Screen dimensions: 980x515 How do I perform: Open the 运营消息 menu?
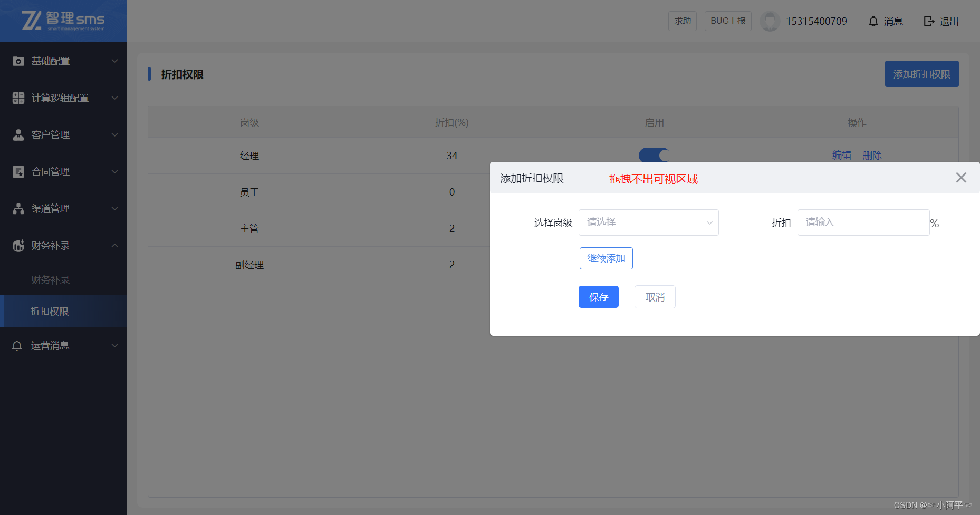click(x=63, y=346)
